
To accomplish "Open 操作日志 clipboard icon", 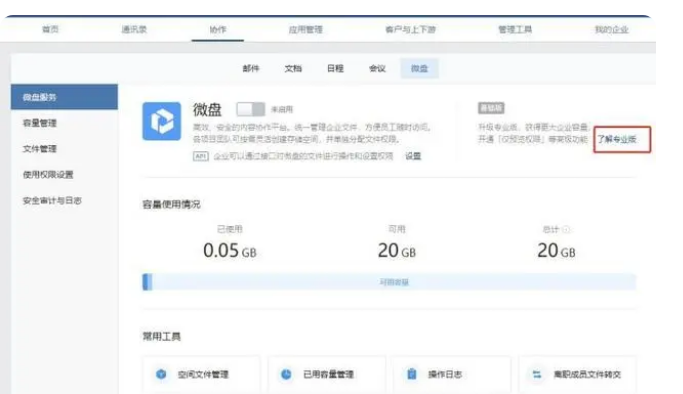I will click(412, 374).
